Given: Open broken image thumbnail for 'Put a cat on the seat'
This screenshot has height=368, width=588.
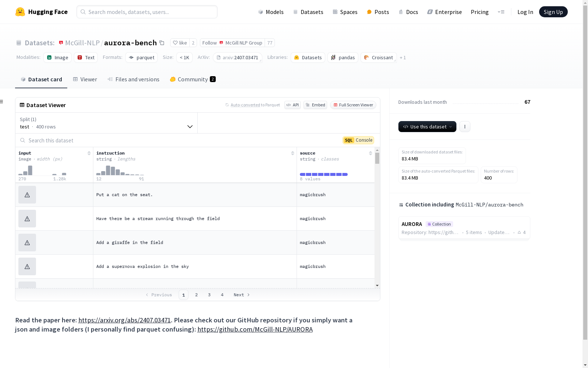Looking at the screenshot, I should (x=27, y=195).
